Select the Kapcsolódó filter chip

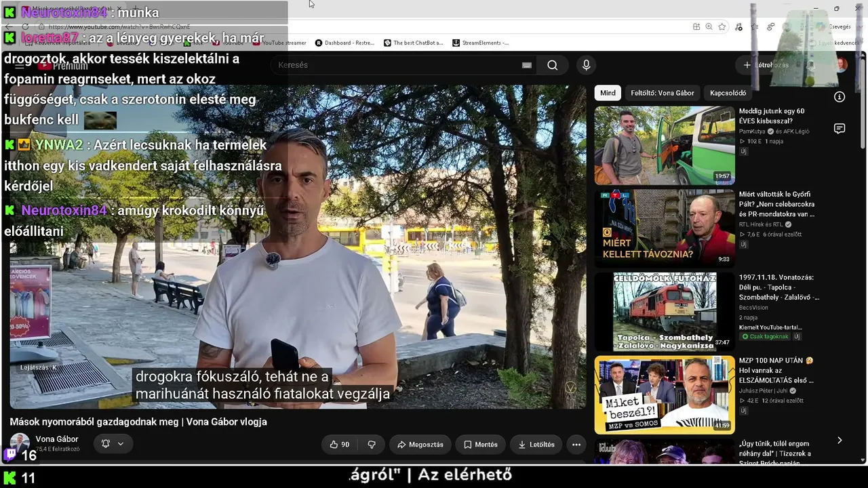click(728, 93)
